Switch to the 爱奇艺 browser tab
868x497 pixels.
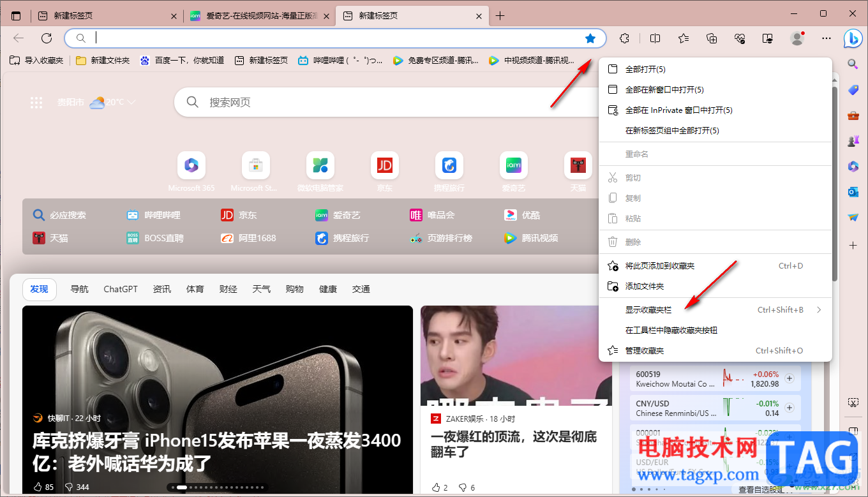coord(260,16)
